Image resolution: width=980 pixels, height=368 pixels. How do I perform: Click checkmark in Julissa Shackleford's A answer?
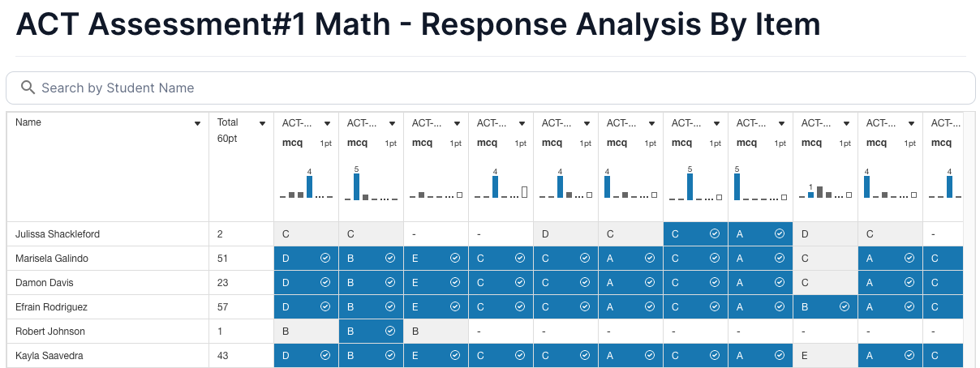pos(780,234)
